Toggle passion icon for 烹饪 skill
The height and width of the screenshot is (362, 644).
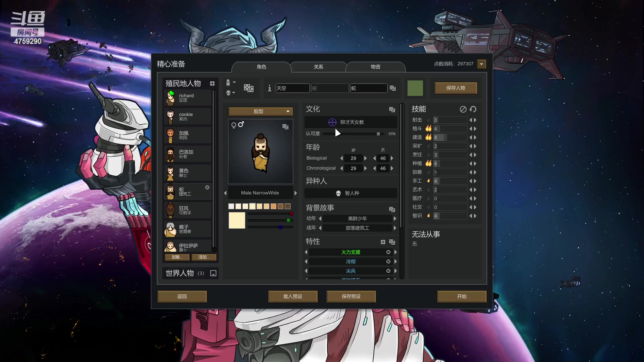(x=428, y=155)
